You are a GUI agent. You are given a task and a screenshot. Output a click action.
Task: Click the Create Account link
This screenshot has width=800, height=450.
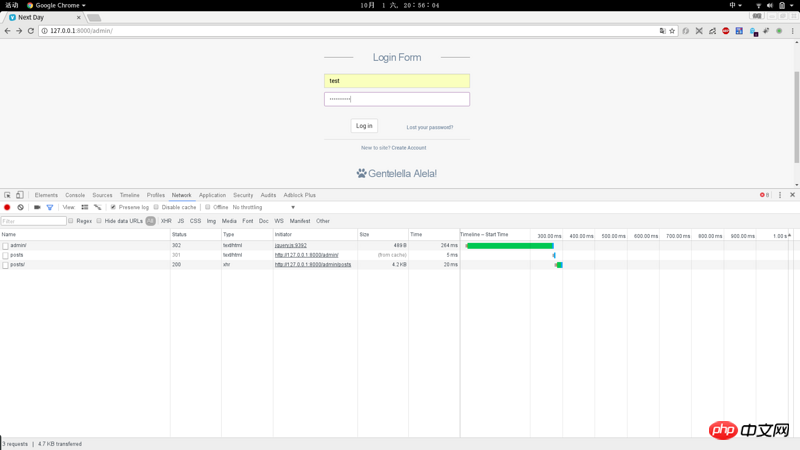pos(409,147)
